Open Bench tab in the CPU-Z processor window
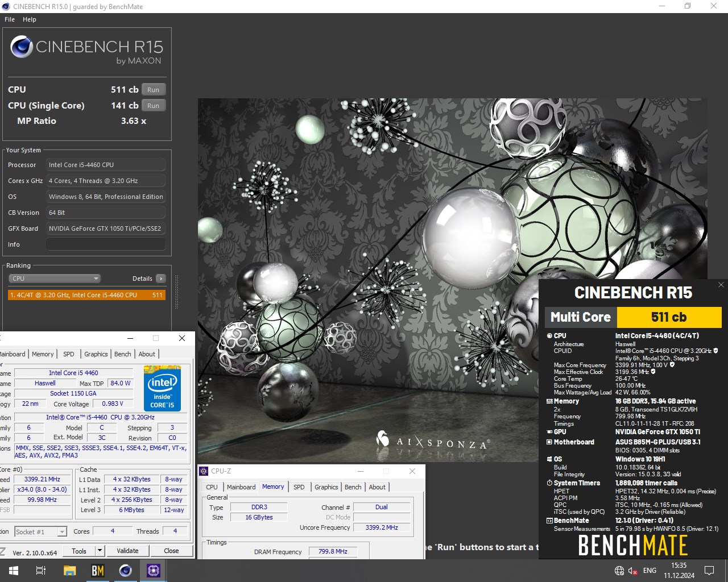The height and width of the screenshot is (582, 728). (x=123, y=354)
